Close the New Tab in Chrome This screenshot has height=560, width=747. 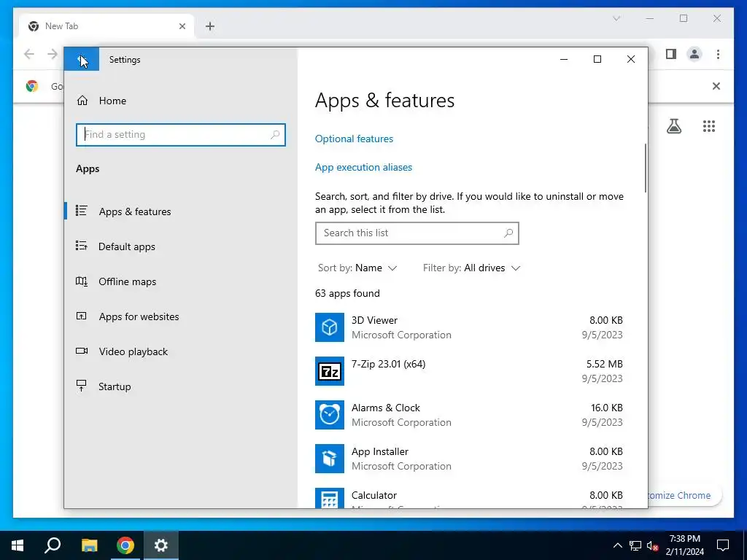coord(182,26)
